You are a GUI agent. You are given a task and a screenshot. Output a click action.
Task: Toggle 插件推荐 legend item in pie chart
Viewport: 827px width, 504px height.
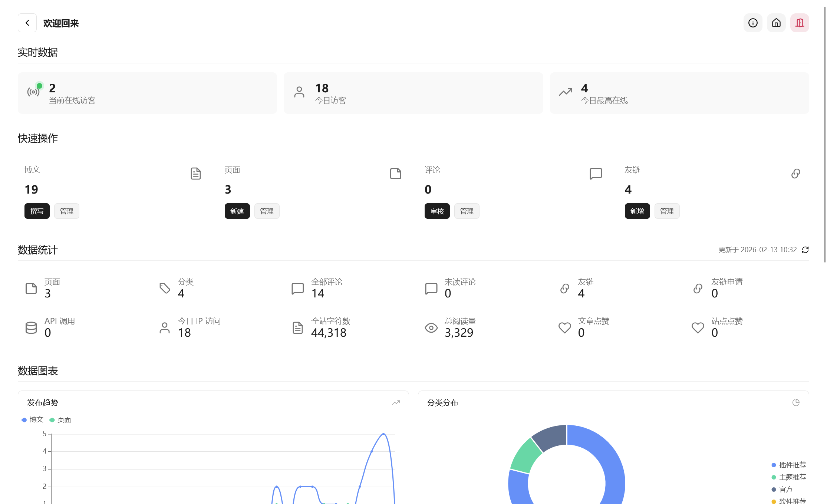[789, 465]
